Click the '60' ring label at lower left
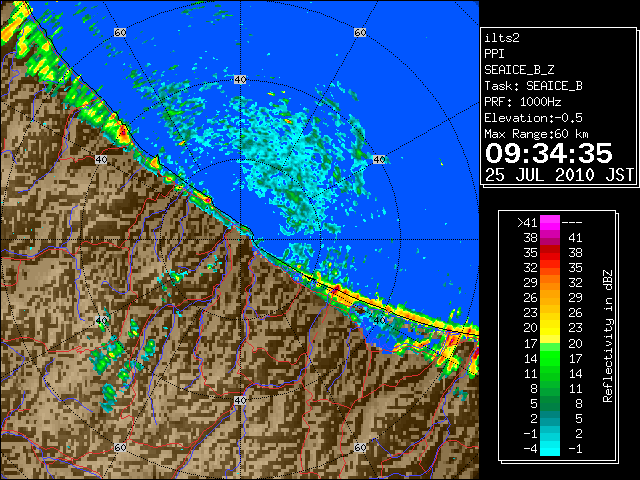Screen dimensions: 640x480 coord(120,447)
